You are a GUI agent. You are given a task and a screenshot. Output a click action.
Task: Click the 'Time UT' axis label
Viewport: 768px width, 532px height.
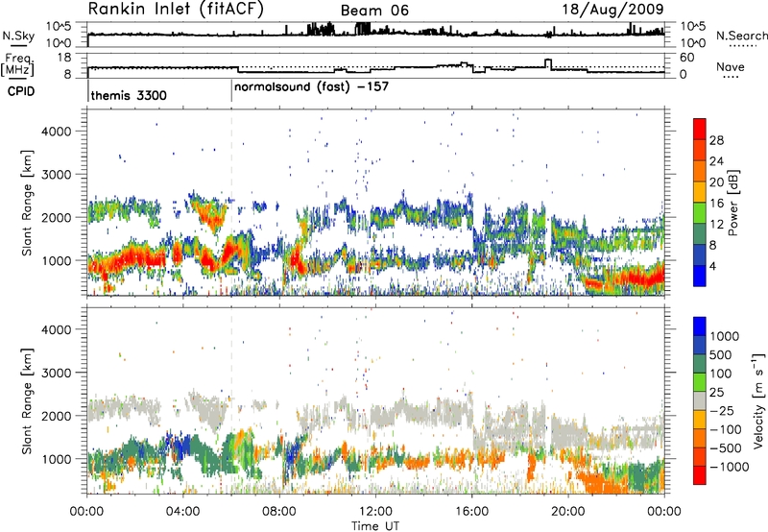click(x=375, y=525)
